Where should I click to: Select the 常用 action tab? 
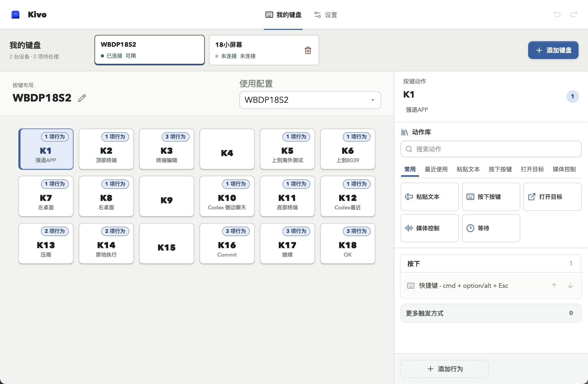410,169
